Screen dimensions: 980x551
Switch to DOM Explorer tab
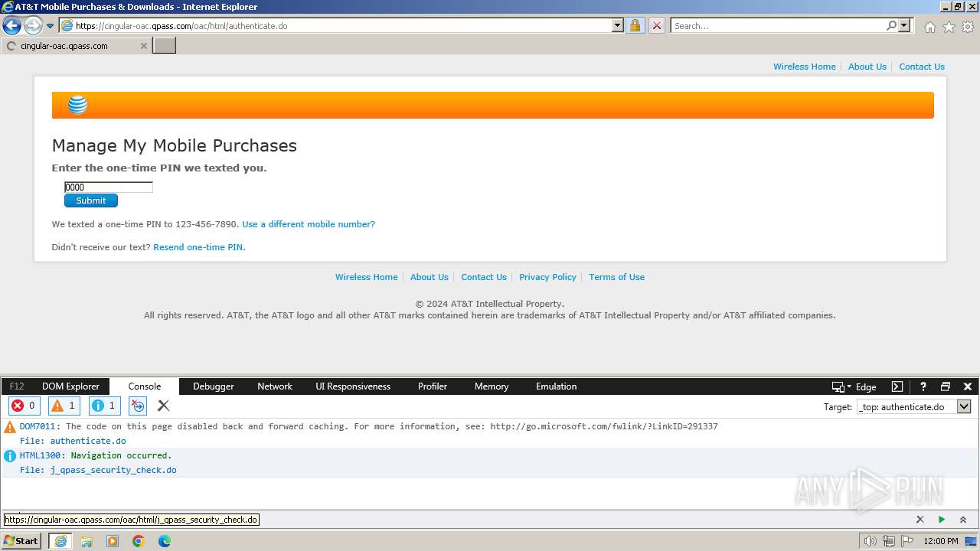[x=70, y=386]
